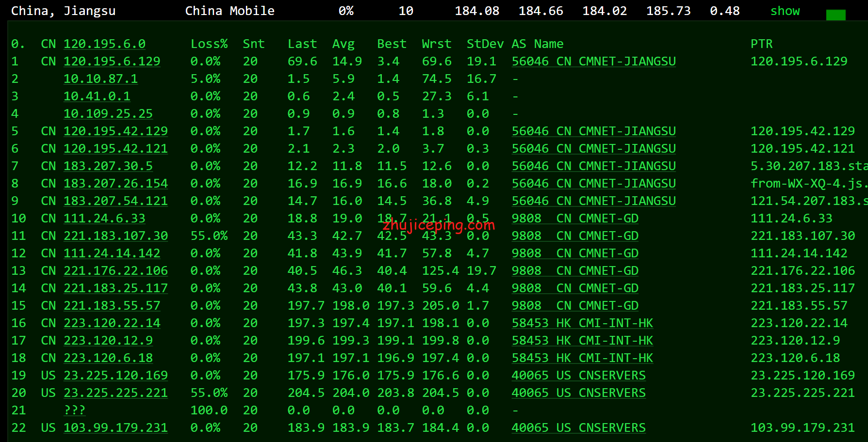Open AS 56046 CMNET-JIANGSU on hop 1
The image size is (868, 442).
pyautogui.click(x=593, y=61)
